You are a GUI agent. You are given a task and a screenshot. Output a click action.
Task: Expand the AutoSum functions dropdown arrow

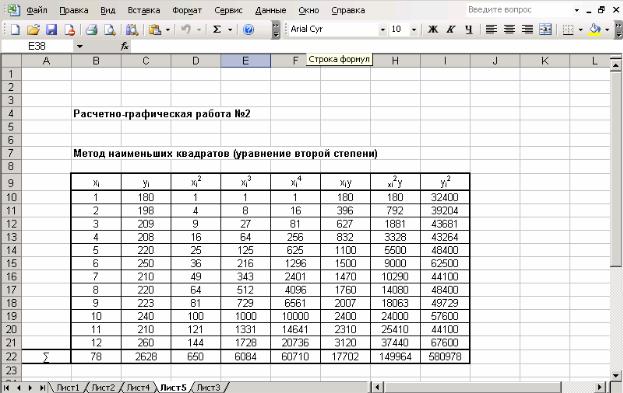coord(230,30)
